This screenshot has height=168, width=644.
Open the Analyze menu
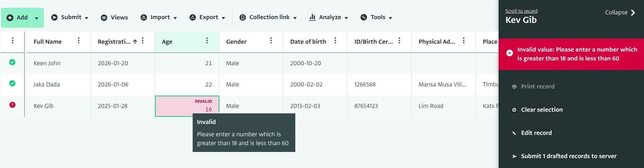[x=329, y=17]
